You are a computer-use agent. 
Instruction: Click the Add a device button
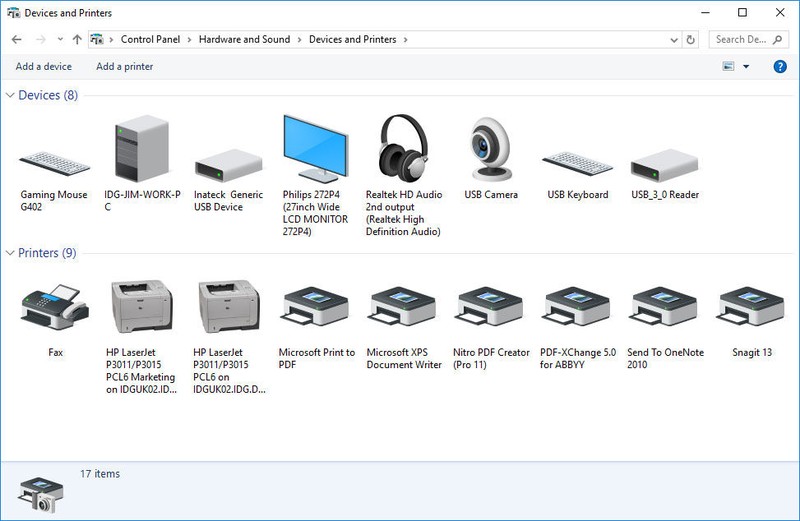(x=44, y=67)
